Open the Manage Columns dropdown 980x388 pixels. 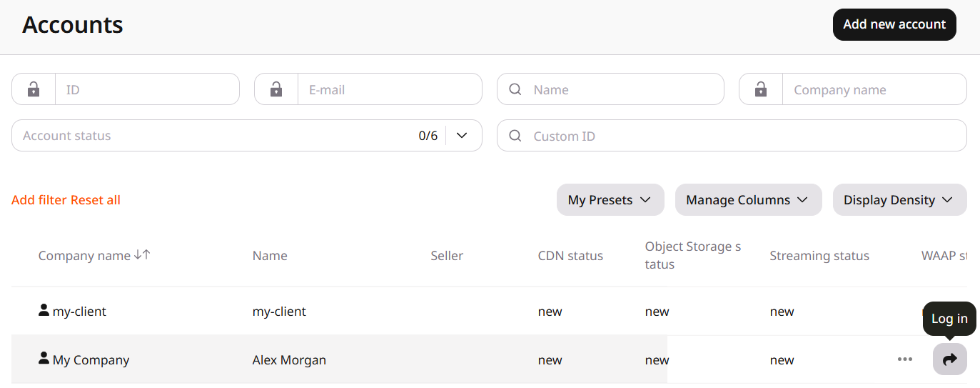[x=749, y=200]
